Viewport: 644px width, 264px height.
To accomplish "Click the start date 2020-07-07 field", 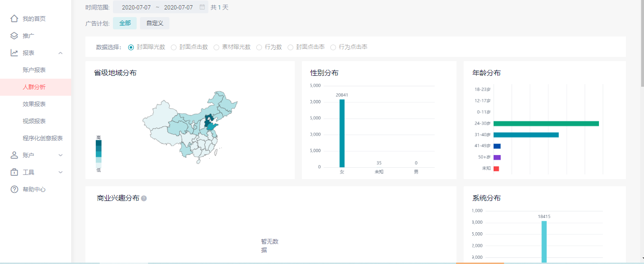I will point(136,7).
